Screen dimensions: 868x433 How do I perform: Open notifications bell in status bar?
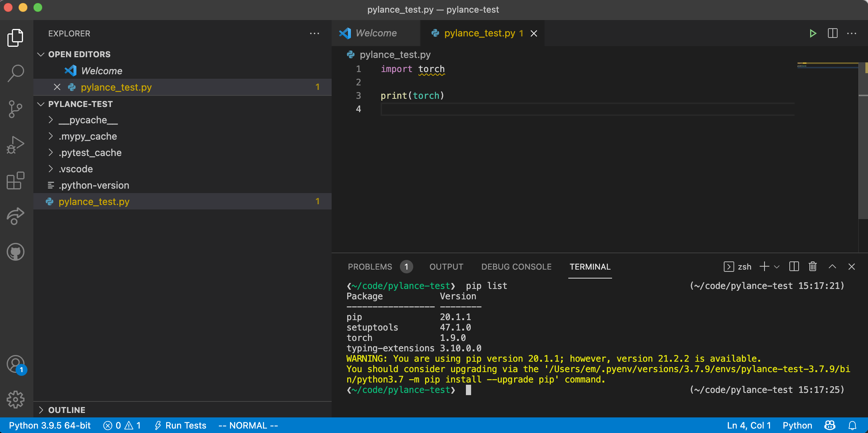coord(852,426)
